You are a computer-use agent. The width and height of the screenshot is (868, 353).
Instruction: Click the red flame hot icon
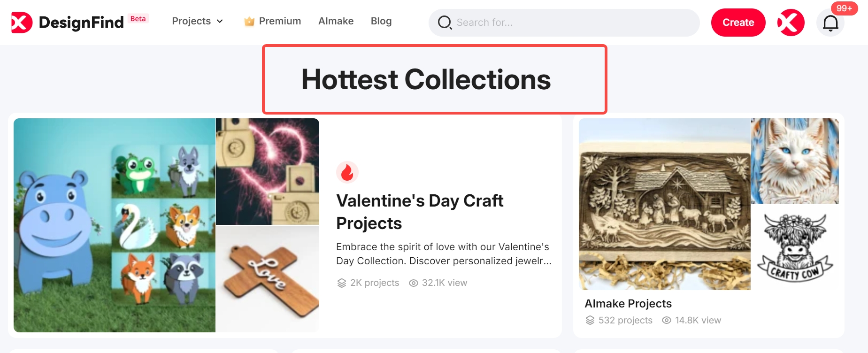(347, 172)
